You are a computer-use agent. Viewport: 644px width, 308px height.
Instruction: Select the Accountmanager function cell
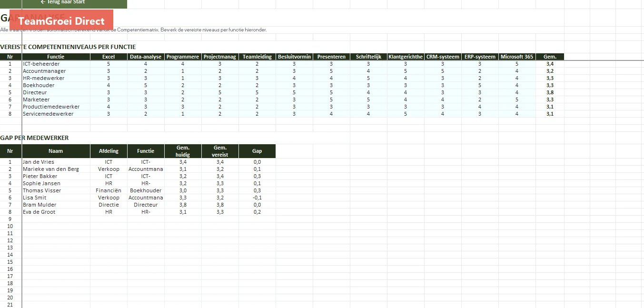56,71
